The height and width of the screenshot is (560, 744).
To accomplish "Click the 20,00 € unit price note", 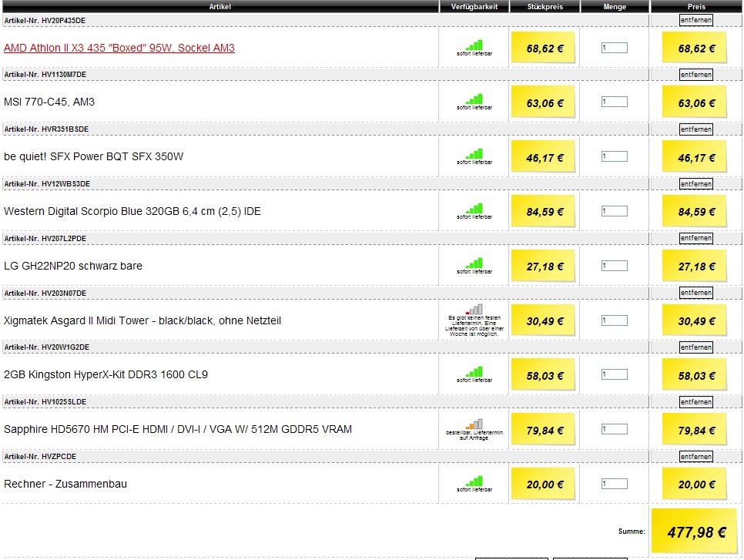I will tap(544, 484).
